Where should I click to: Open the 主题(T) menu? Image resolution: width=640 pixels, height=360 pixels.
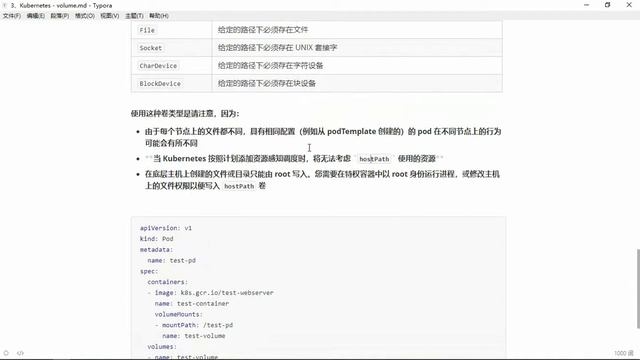(x=134, y=16)
